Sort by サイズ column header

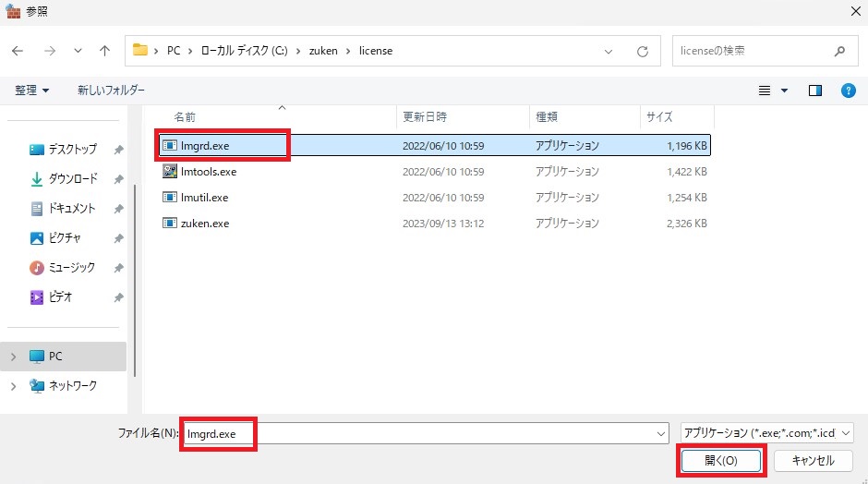point(659,117)
